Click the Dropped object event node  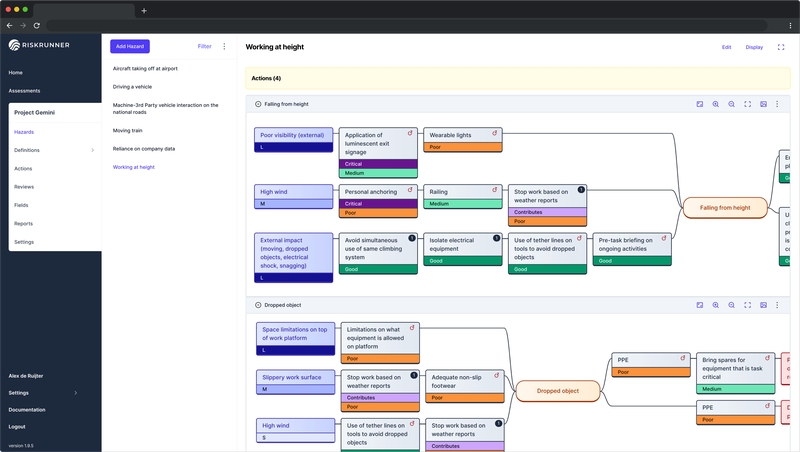[x=558, y=391]
